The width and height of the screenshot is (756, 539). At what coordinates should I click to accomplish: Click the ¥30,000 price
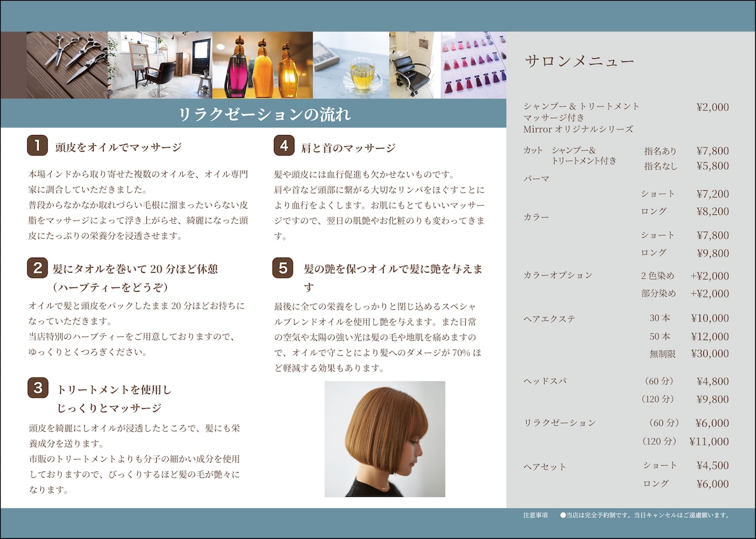point(710,354)
